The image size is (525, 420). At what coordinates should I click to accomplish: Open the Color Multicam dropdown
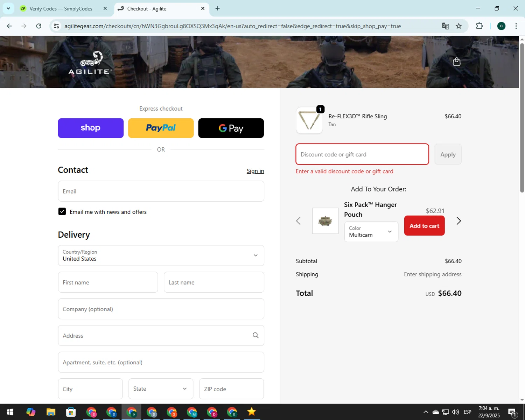[x=371, y=232]
